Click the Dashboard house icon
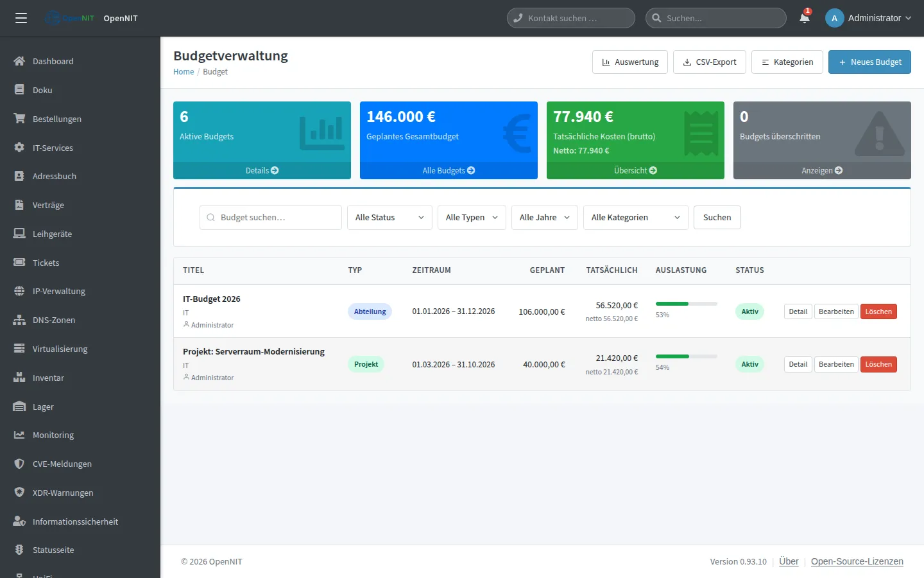The image size is (924, 578). (19, 61)
